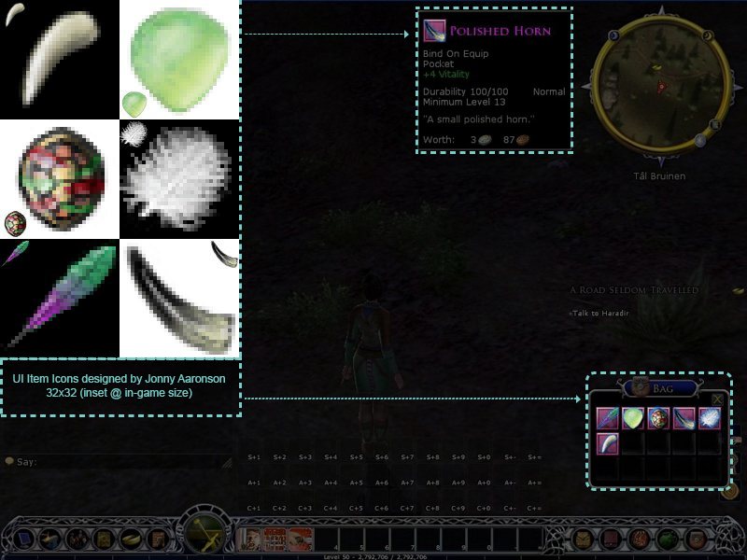Click the fifth main-menu ring button

[x=130, y=539]
